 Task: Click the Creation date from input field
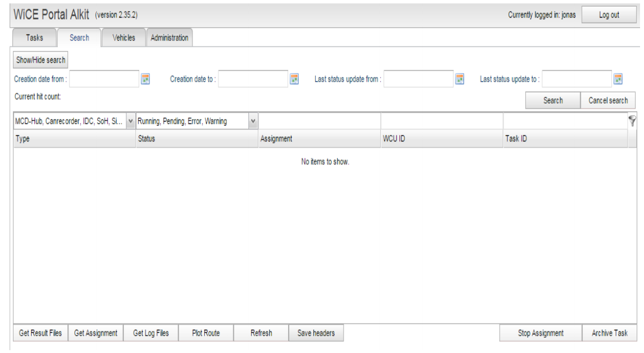click(104, 79)
